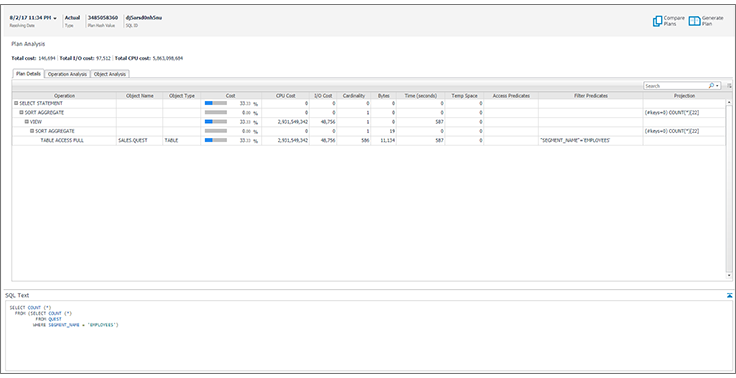Select the SELECT STATEMENT operation label
736x378 pixels.
pos(41,103)
